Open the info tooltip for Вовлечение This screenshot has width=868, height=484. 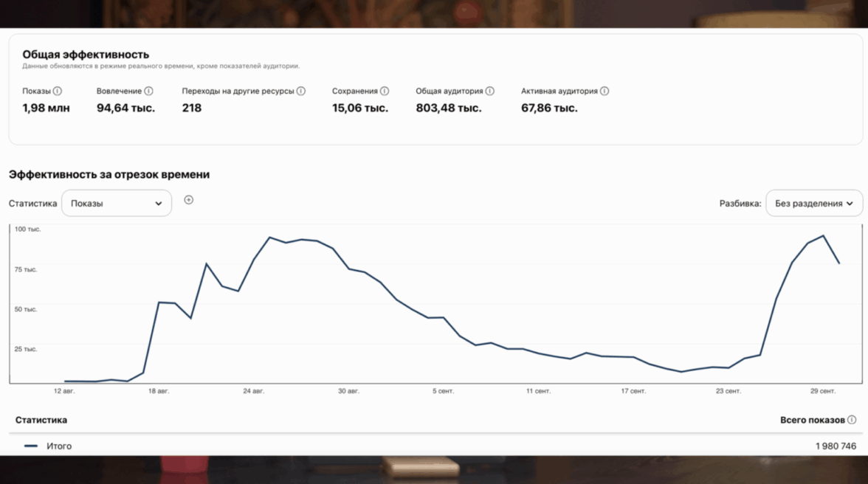148,91
